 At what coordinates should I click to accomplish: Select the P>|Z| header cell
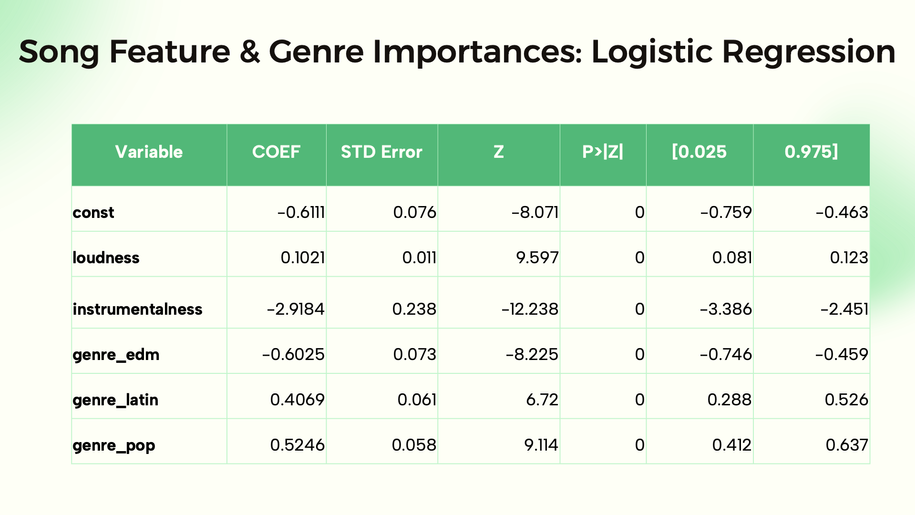tap(602, 153)
